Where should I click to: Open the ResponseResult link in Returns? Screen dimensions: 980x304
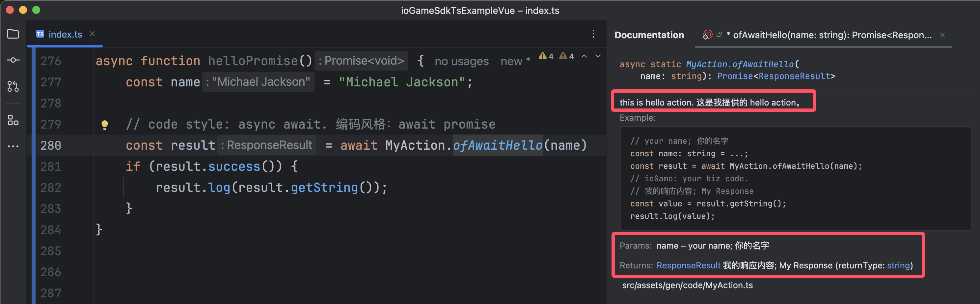click(688, 265)
